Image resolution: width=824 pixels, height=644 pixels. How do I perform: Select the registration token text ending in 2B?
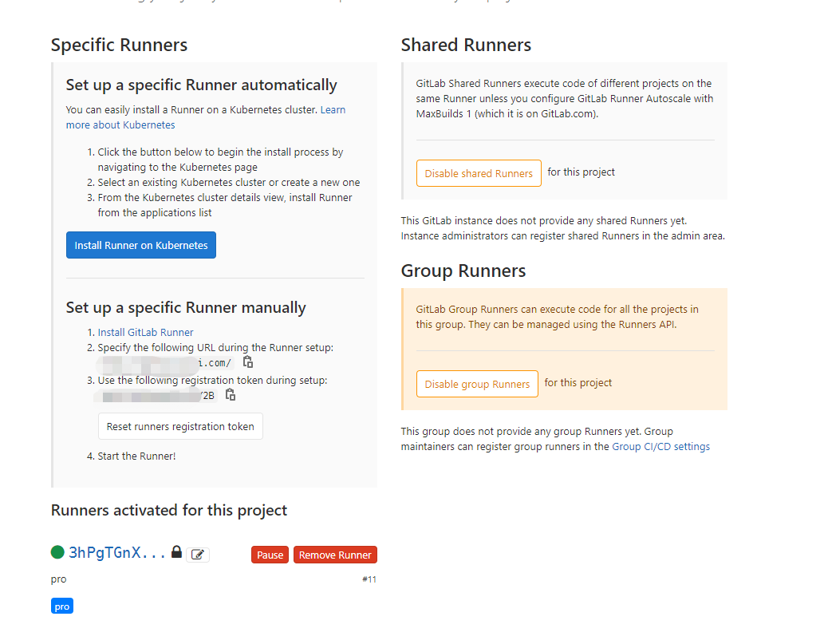click(155, 396)
